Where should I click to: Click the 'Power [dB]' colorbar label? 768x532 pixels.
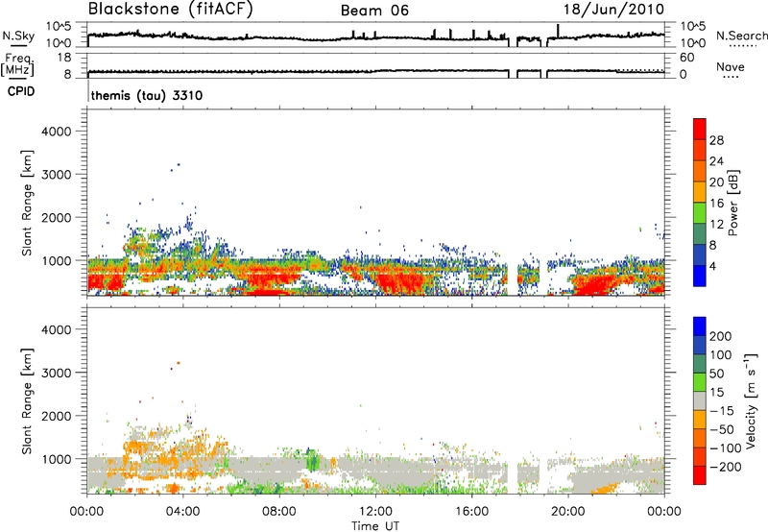click(733, 203)
